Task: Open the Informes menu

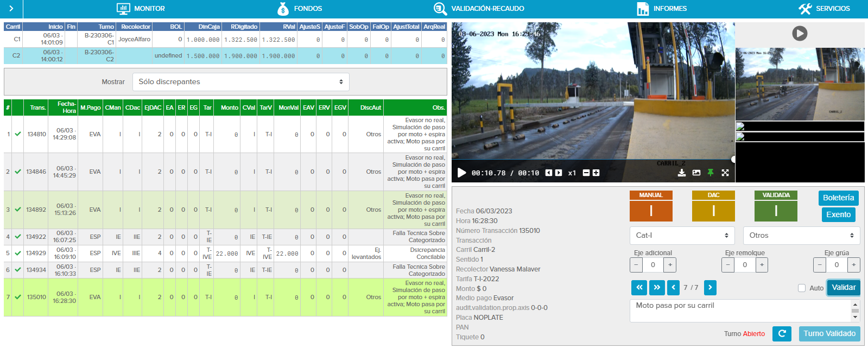Action: [x=662, y=9]
